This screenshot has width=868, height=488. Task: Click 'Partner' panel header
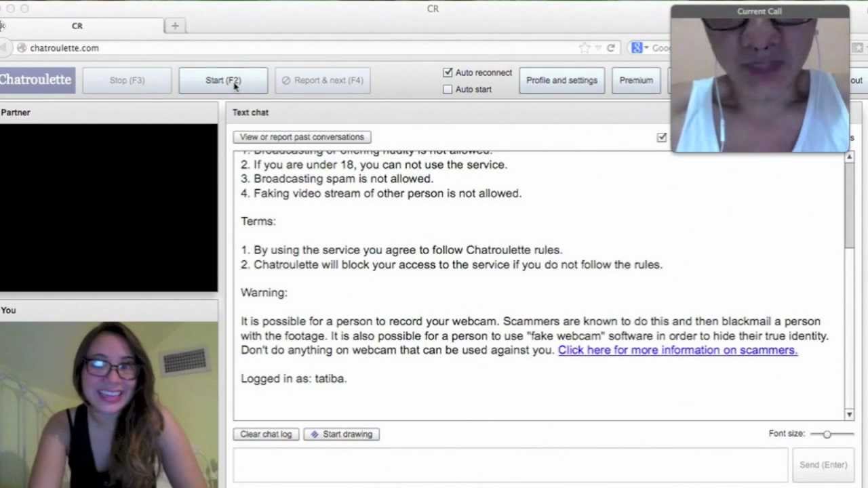coord(16,113)
